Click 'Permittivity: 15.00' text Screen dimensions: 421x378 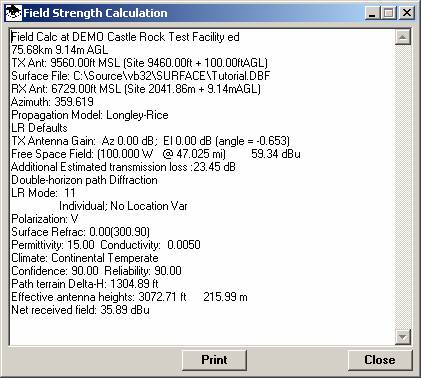[x=53, y=245]
